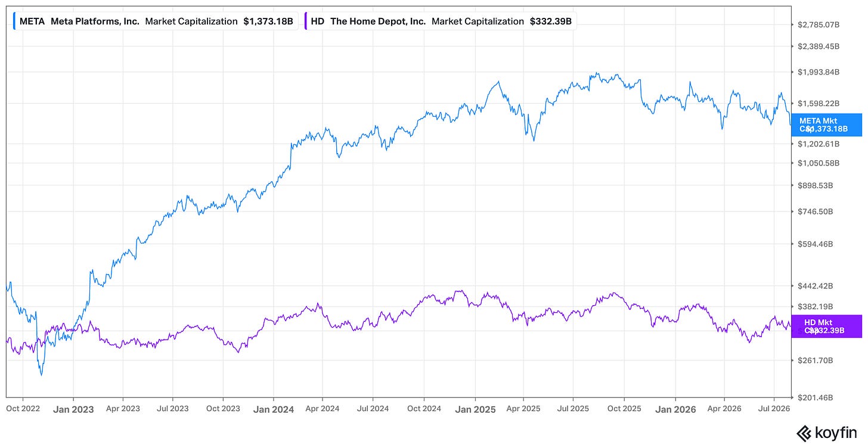The image size is (868, 448).
Task: Click the "Jan 2024" x-axis label
Action: (274, 409)
